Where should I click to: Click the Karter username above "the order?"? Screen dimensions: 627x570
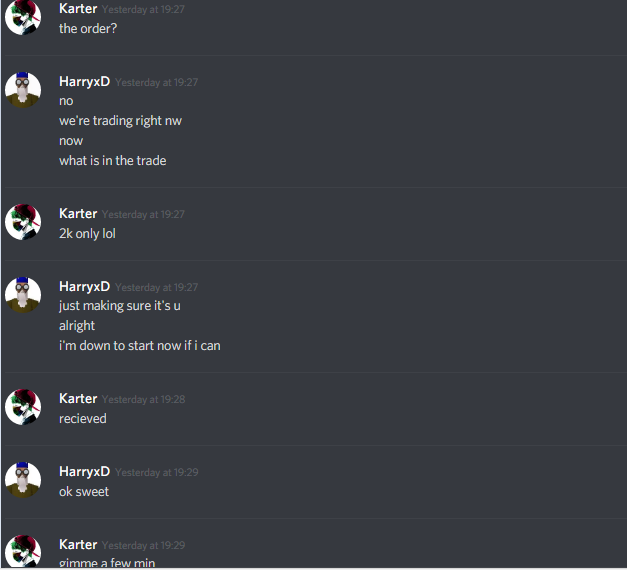(78, 9)
